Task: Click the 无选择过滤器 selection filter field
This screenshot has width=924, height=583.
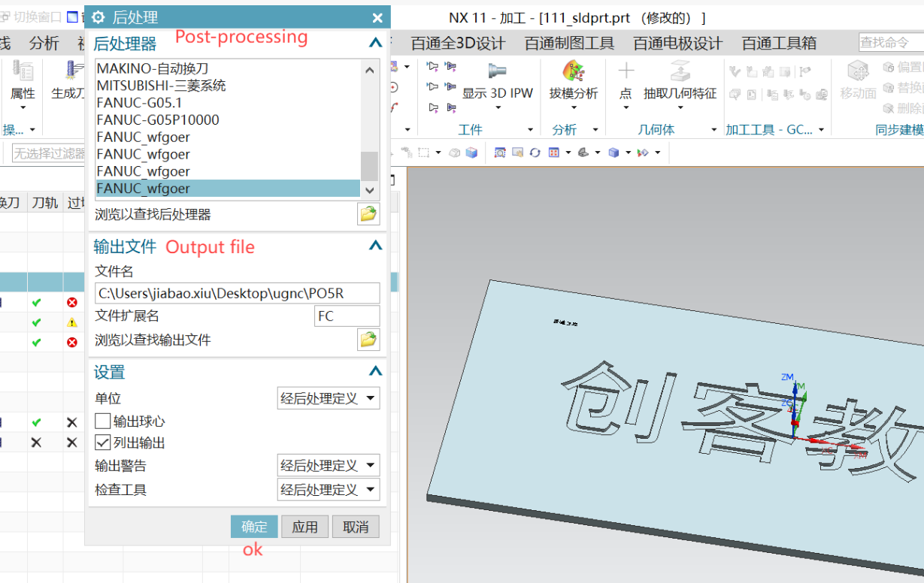Action: [49, 153]
